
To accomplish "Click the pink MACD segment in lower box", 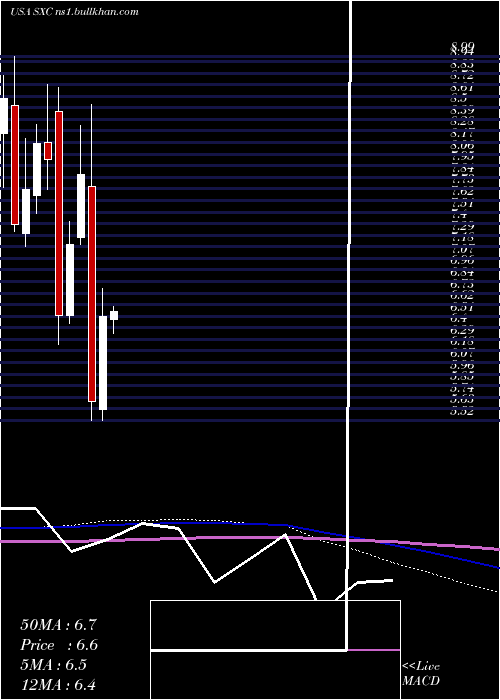I will click(x=373, y=650).
